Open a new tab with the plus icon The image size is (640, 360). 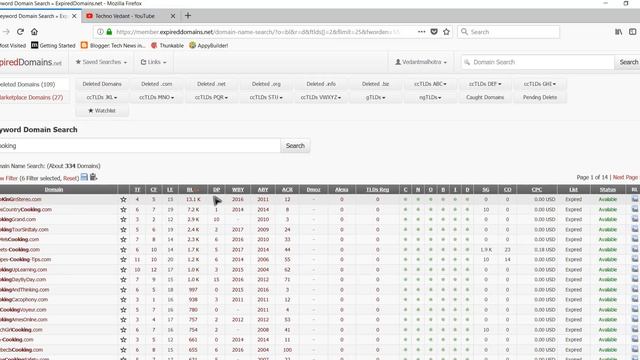point(188,16)
